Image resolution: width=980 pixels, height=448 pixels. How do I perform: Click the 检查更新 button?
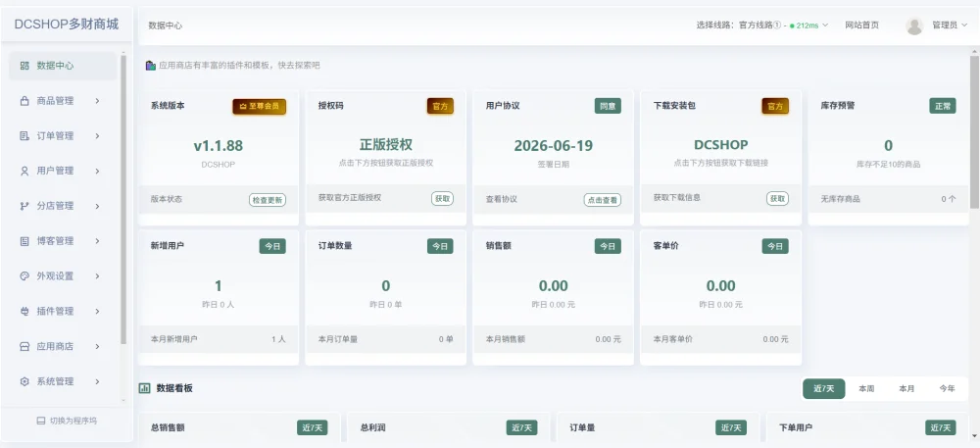click(268, 200)
